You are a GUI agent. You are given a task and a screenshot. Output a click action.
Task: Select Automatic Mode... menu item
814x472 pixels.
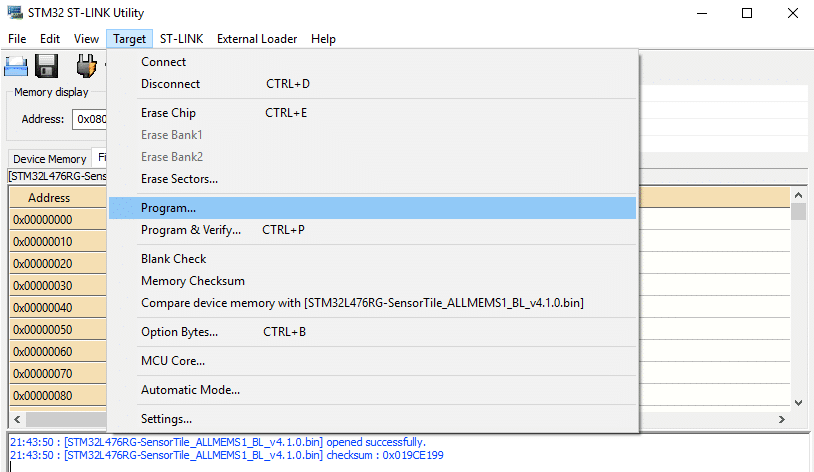(190, 390)
